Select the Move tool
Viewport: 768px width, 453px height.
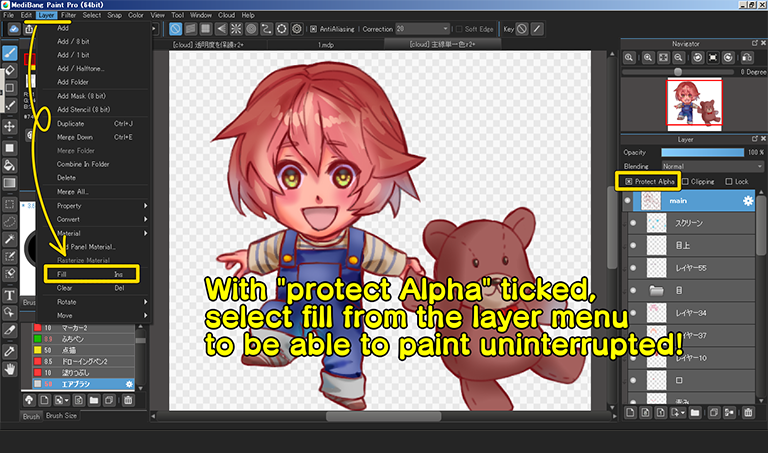tap(10, 127)
